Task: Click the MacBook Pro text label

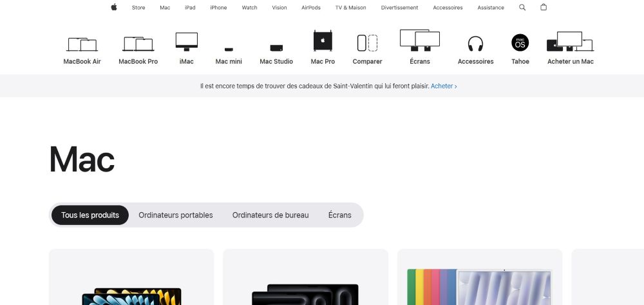Action: [x=138, y=61]
